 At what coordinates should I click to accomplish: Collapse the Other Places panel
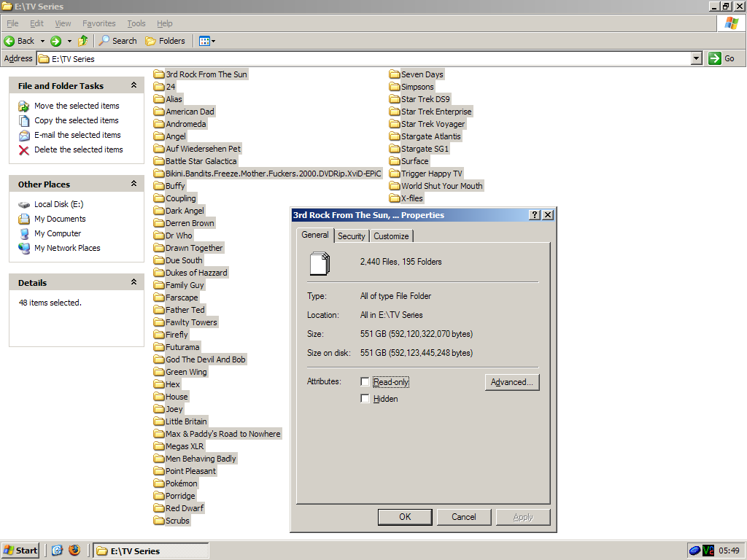point(134,184)
